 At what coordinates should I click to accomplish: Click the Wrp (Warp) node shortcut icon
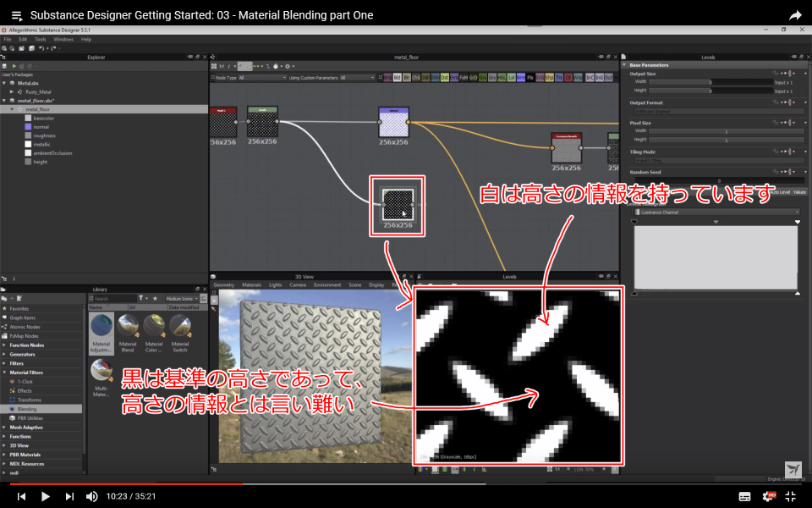pyautogui.click(x=578, y=78)
